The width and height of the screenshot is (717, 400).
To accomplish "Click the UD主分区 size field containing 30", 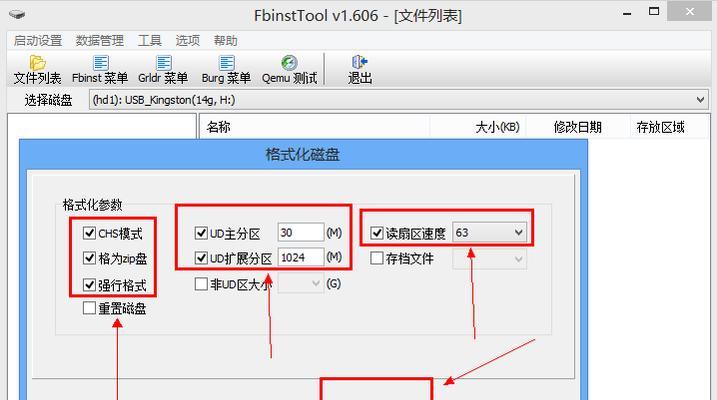I will click(x=300, y=233).
